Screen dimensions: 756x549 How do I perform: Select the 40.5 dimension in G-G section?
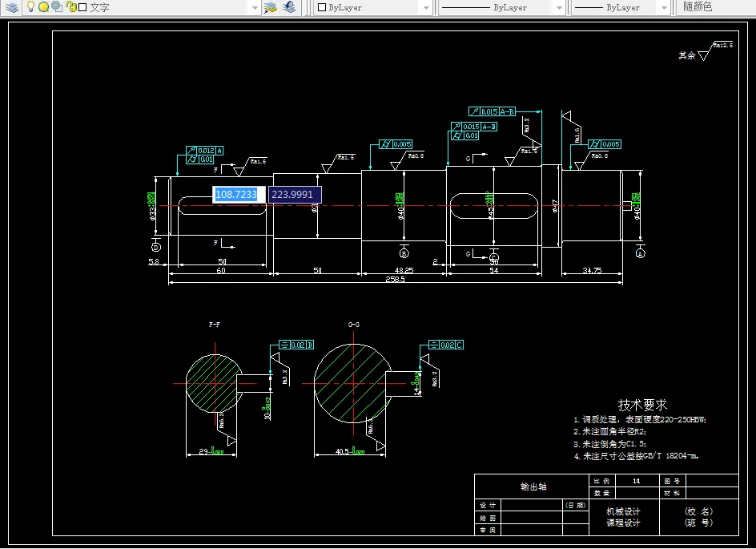point(350,452)
